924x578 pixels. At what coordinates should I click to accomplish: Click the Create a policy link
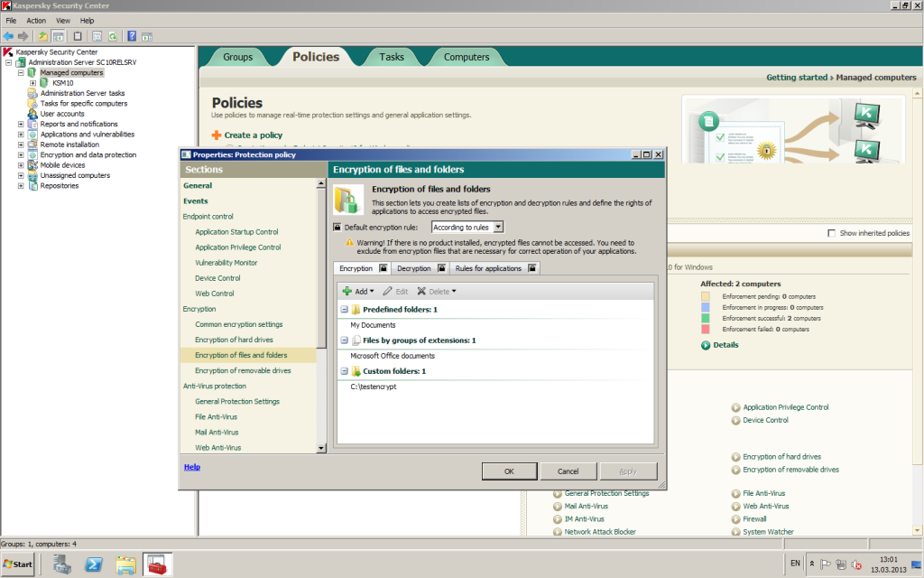pyautogui.click(x=254, y=135)
